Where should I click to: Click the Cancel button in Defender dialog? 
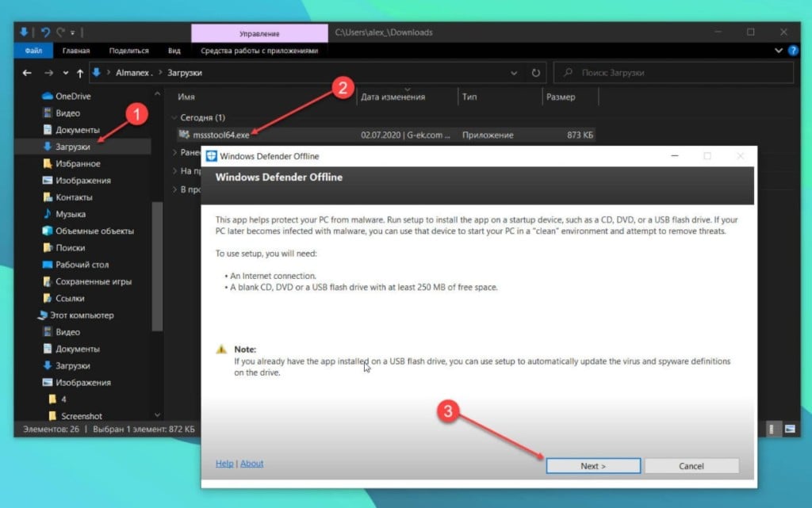691,466
